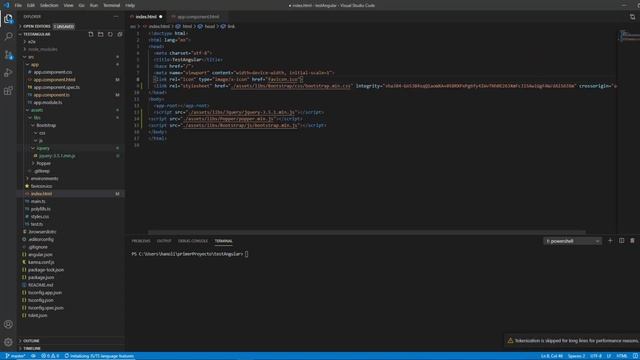640x360 pixels.
Task: Close the unsaved index.html tab dot
Action: tap(161, 17)
